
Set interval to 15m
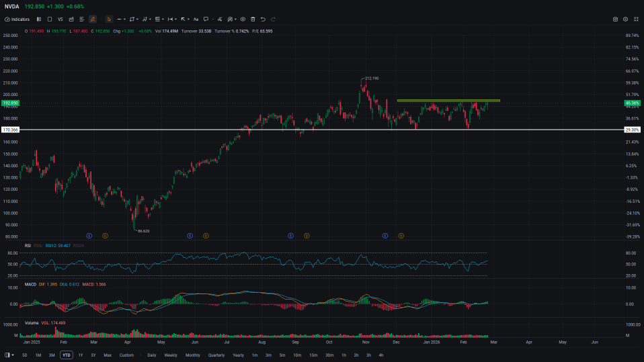(x=313, y=355)
